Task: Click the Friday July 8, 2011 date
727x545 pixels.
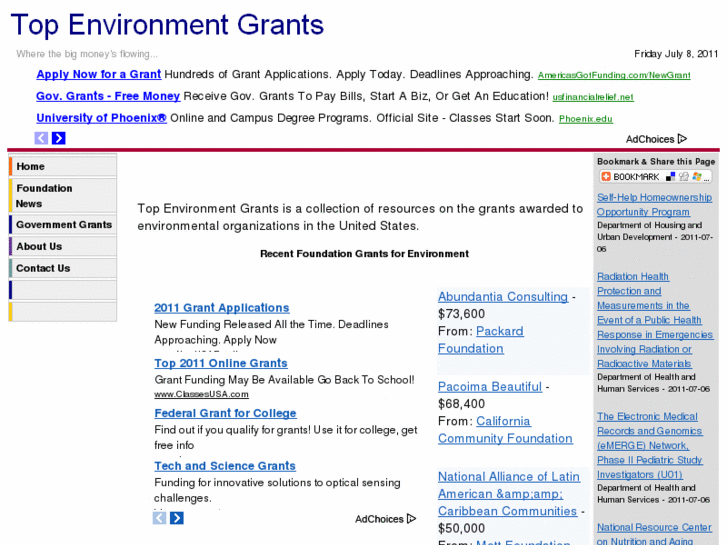Action: click(x=676, y=54)
